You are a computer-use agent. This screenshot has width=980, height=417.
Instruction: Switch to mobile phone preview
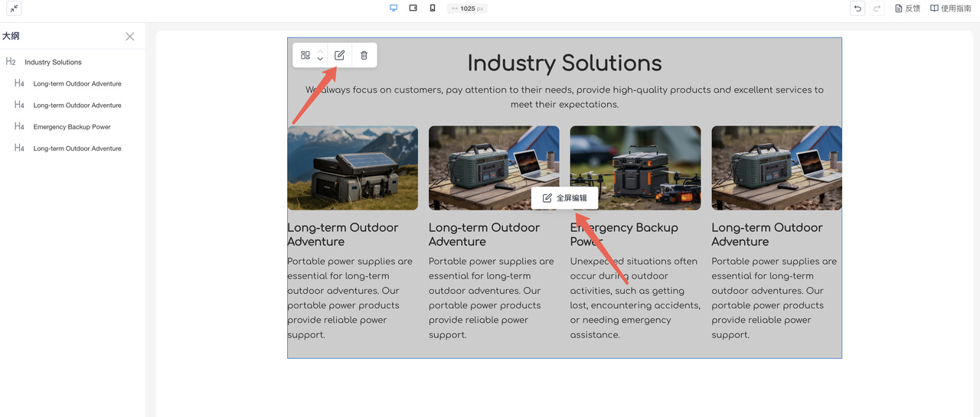pyautogui.click(x=433, y=8)
